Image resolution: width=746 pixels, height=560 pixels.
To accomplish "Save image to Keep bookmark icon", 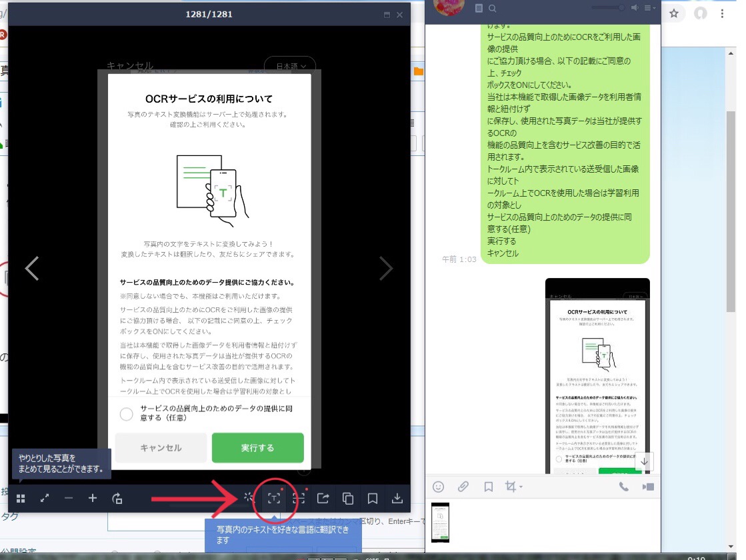I will (x=373, y=498).
